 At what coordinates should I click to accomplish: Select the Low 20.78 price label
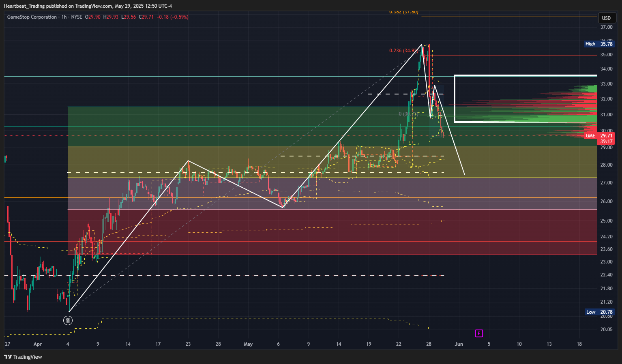click(599, 312)
